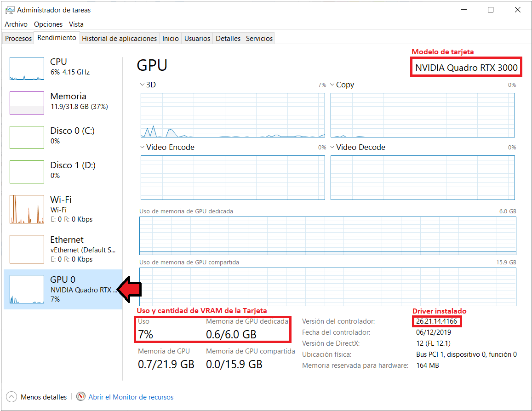532x411 pixels.
Task: Close the Administrador de tareas window
Action: coord(517,10)
